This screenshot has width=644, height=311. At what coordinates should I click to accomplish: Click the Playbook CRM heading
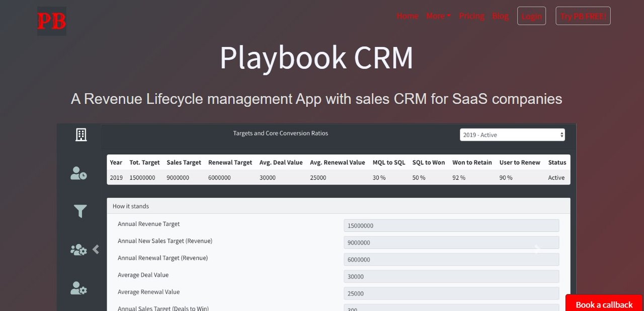[316, 57]
